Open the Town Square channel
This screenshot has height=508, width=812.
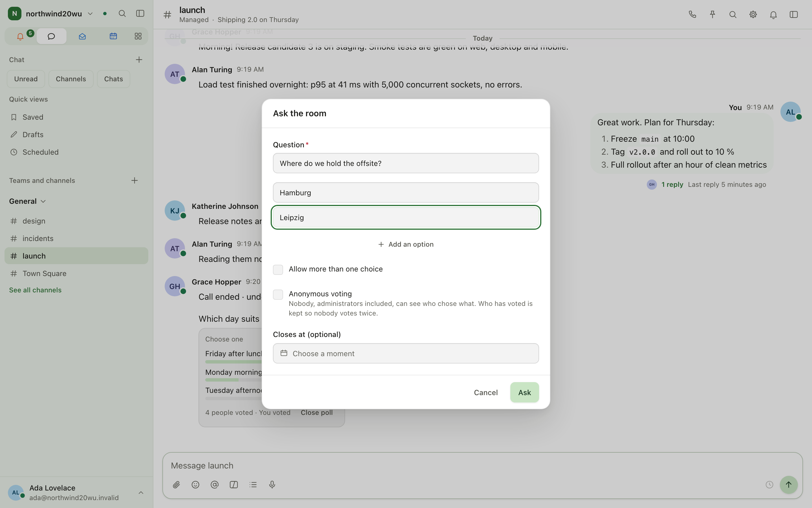point(76,273)
